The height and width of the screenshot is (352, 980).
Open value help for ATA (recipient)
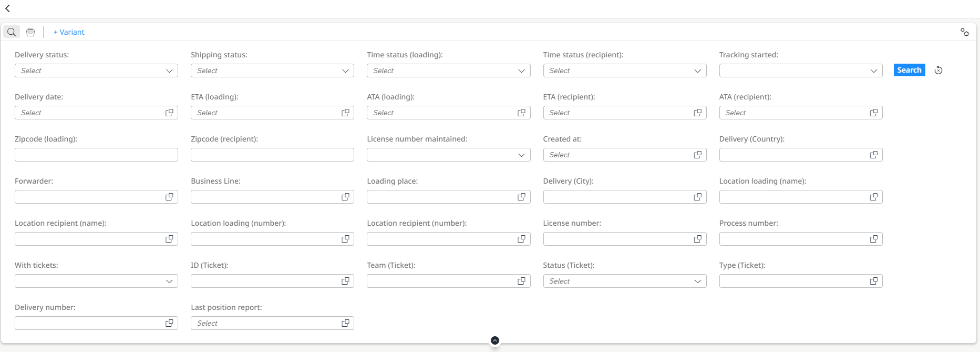(x=874, y=113)
